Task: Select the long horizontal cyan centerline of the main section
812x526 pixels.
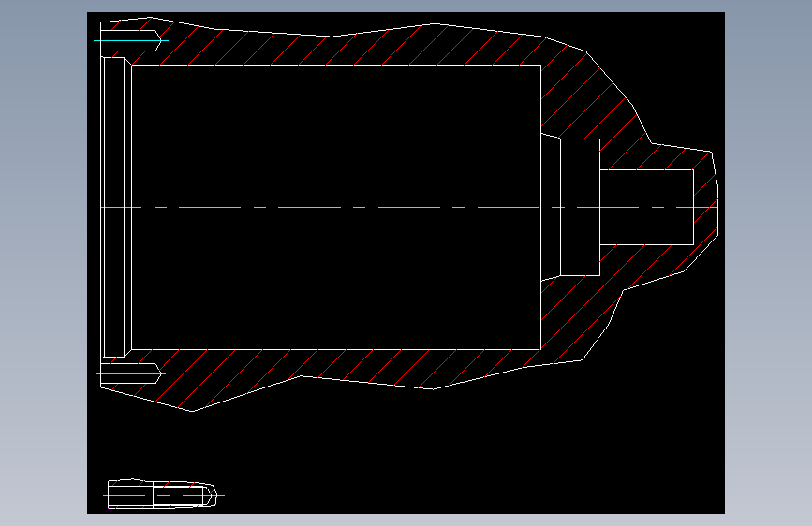Action: click(409, 207)
